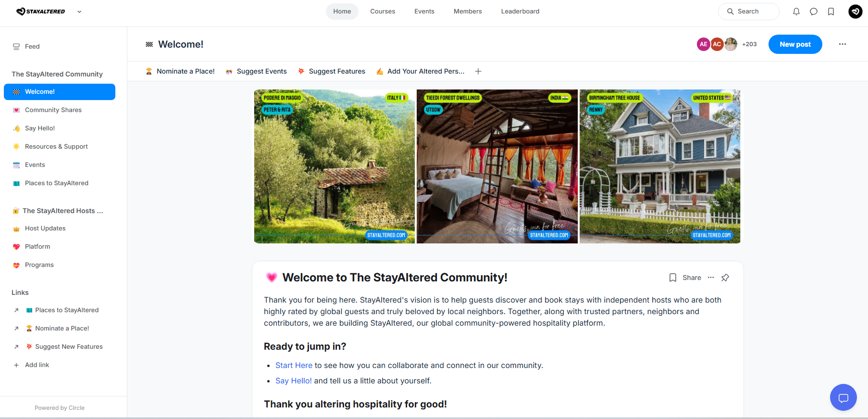
Task: Open space options menu beside New post
Action: [843, 44]
